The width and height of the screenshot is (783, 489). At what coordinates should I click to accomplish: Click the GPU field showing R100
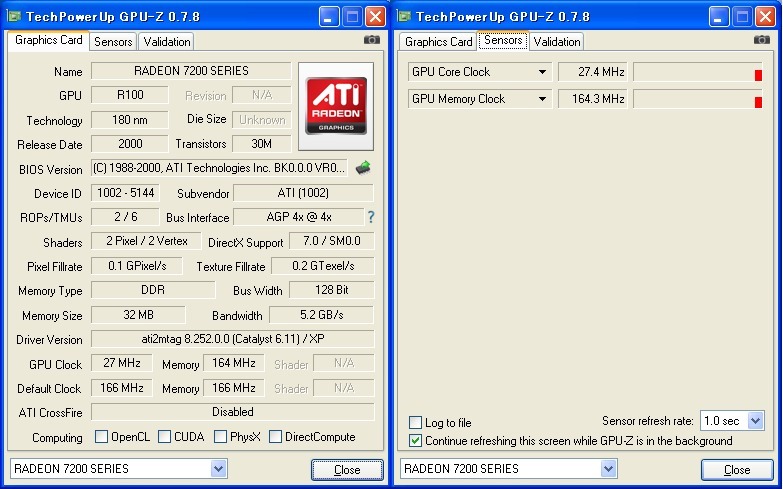[130, 95]
